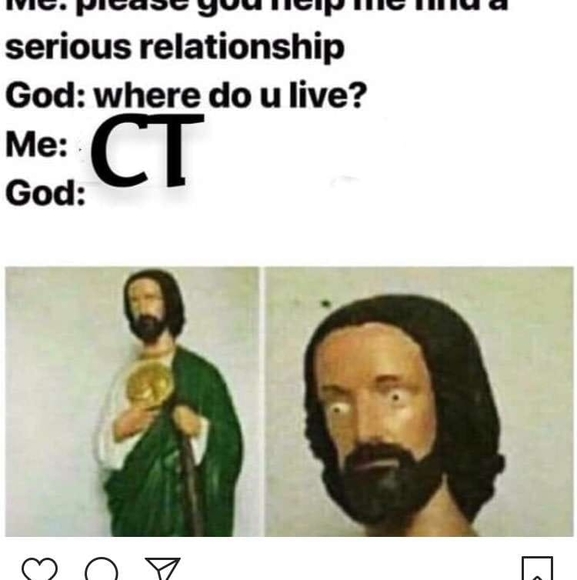Click the 'Me:' label beside CT
Viewport: 577px width, 580px height.
tap(36, 145)
